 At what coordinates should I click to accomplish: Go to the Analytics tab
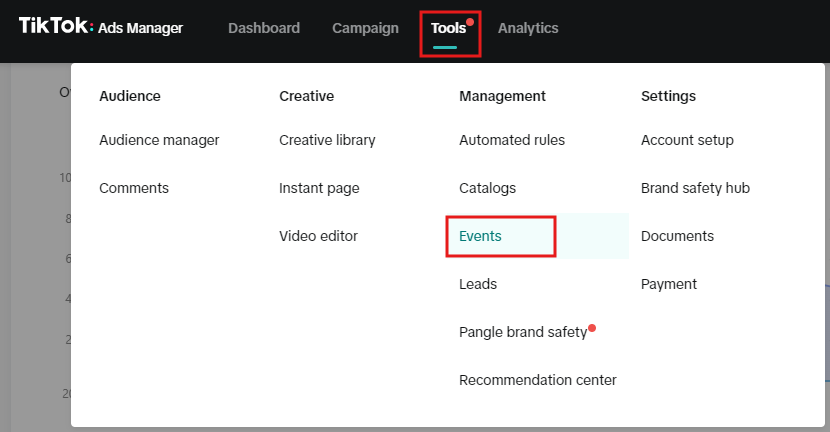(528, 28)
